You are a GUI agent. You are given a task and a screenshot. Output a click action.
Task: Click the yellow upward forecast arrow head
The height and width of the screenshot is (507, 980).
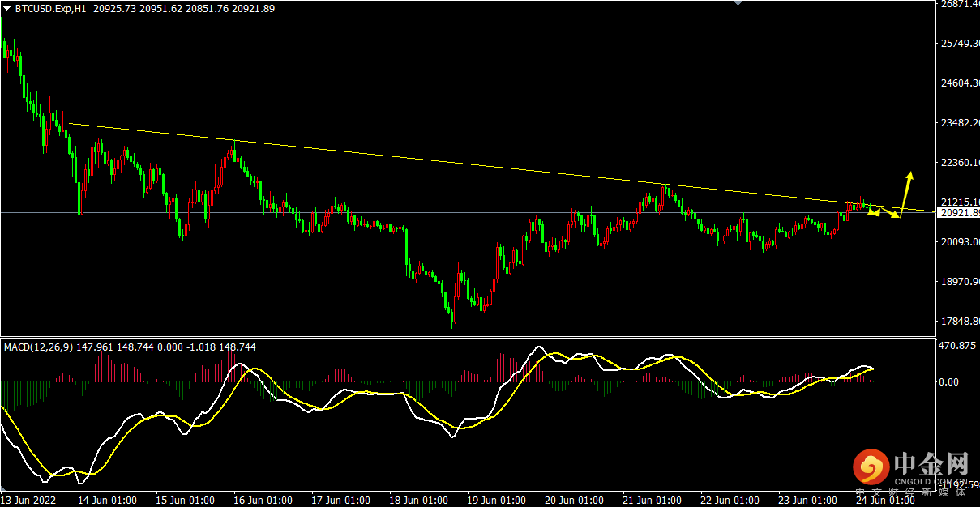pos(909,177)
